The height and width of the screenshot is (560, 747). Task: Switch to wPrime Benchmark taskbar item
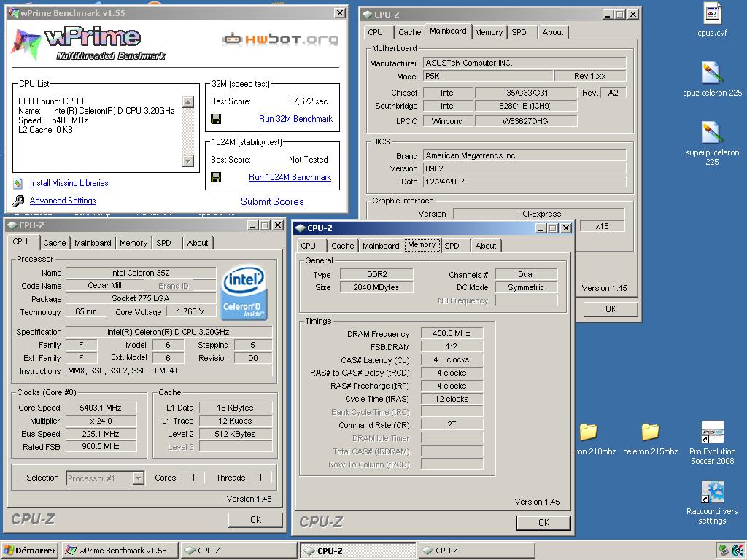[120, 551]
